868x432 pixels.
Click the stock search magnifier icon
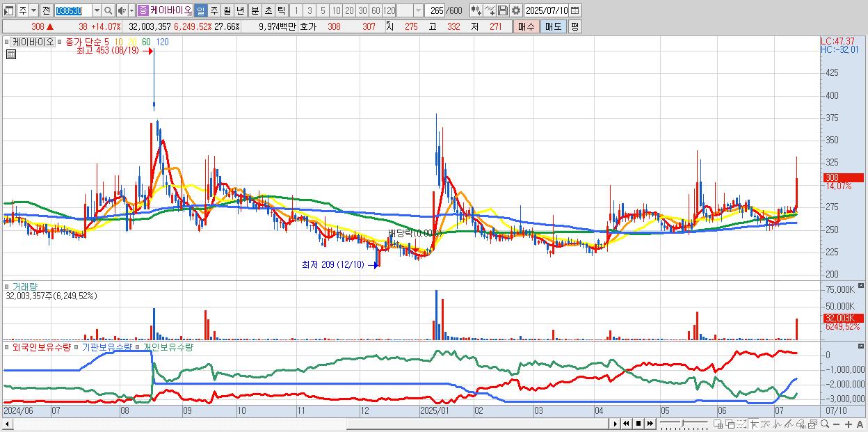(108, 10)
